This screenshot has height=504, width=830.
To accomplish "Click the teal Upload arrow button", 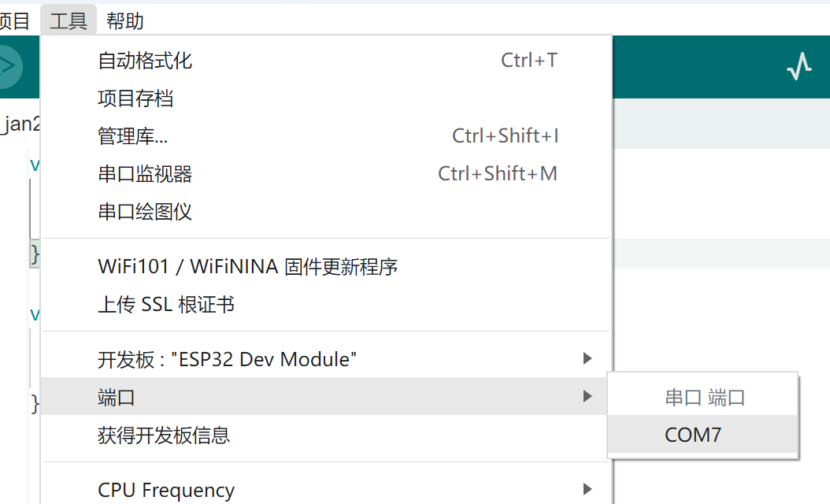I will tap(6, 67).
